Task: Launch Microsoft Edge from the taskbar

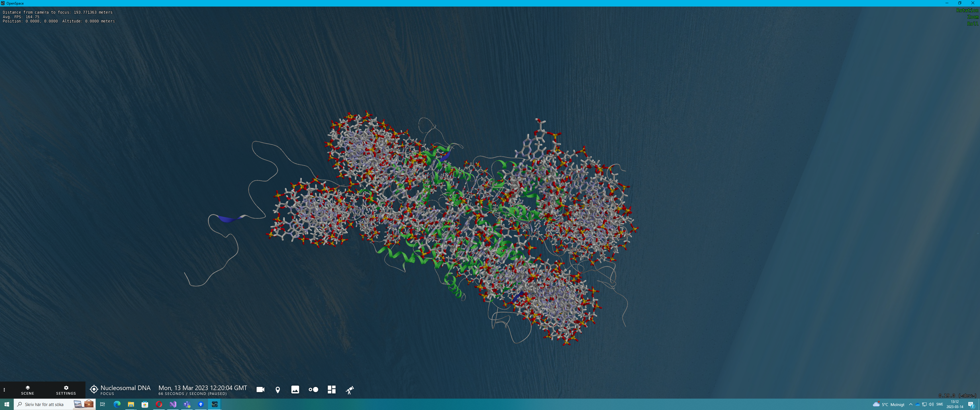Action: point(117,404)
